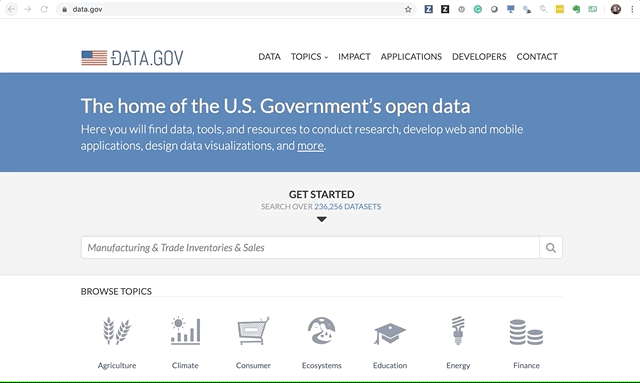Click the yellow square extension icon
Viewport: 640px width, 383px height.
click(x=560, y=9)
